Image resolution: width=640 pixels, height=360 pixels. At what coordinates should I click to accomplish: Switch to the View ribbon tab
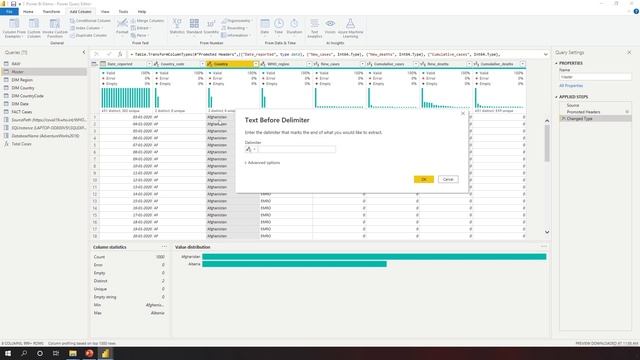point(105,12)
